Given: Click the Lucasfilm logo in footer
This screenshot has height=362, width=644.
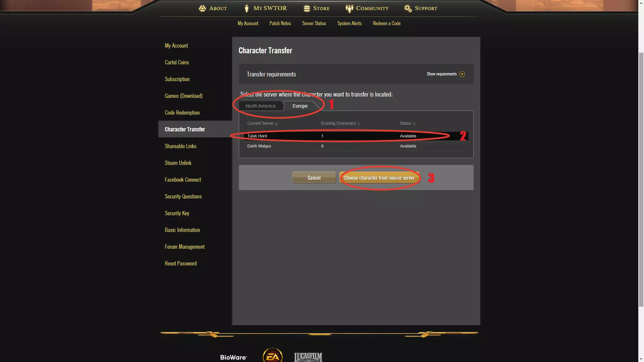Looking at the screenshot, I should pos(308,357).
